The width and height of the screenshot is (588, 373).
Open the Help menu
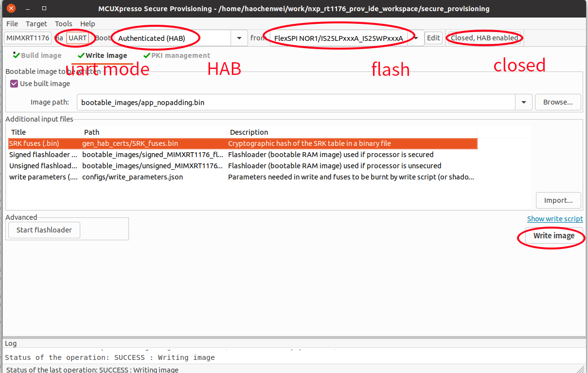tap(88, 23)
